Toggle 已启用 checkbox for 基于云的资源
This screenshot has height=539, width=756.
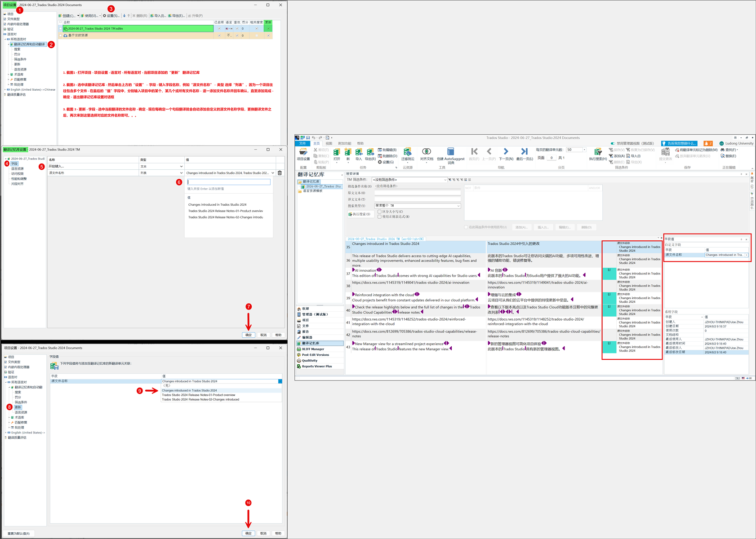click(219, 35)
